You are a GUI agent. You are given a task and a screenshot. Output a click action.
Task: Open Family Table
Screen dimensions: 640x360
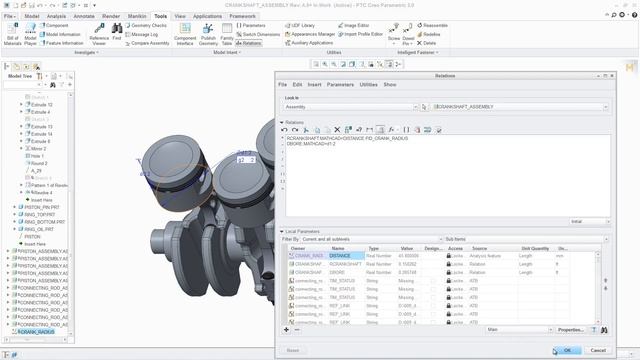click(227, 34)
